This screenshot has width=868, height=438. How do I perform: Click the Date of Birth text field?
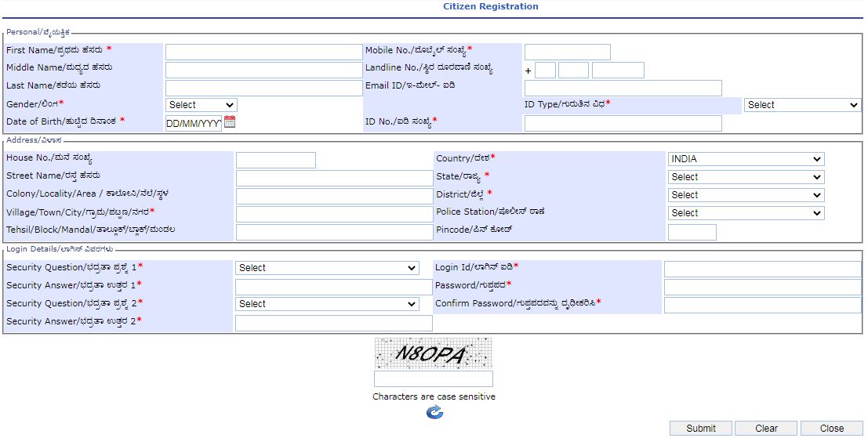pyautogui.click(x=194, y=123)
